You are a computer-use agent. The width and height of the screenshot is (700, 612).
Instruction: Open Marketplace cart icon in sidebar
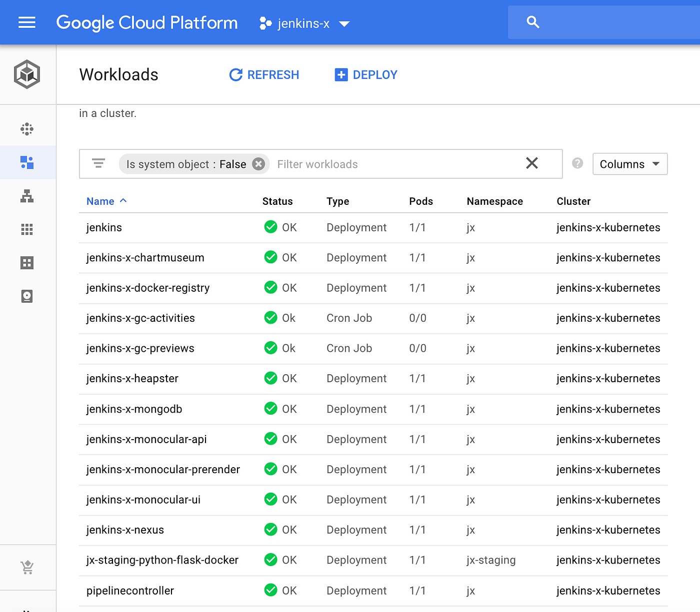(27, 568)
